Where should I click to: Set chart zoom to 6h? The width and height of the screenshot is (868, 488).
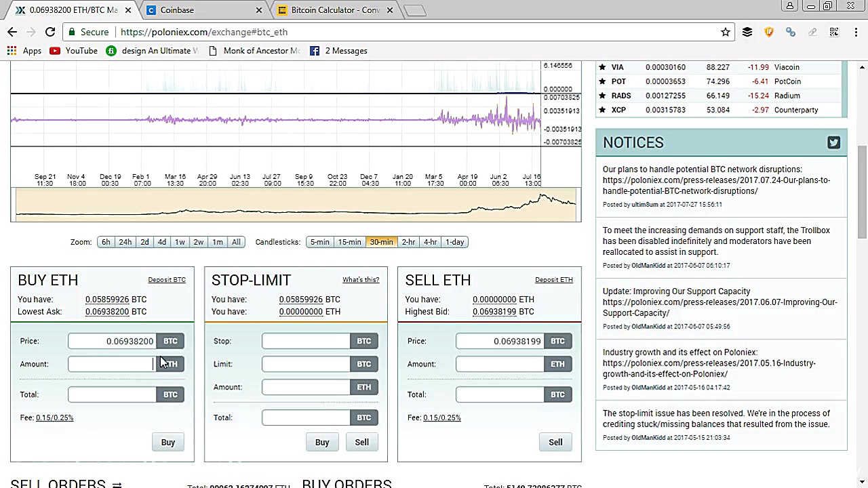point(106,242)
